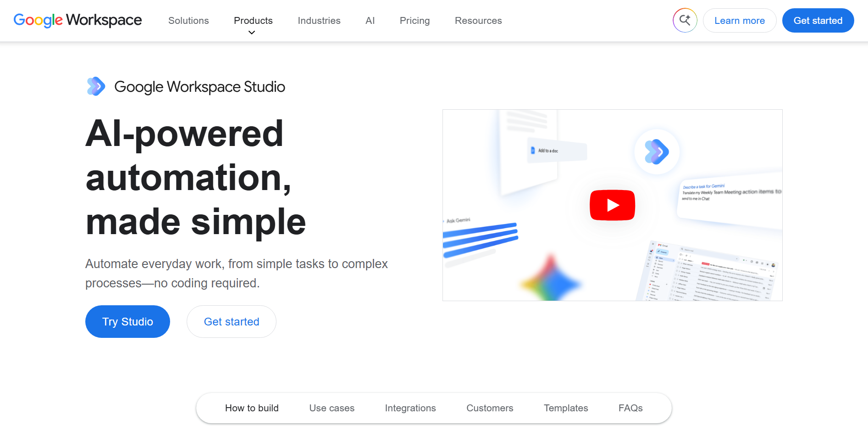Jump to the Integrations section
This screenshot has width=868, height=426.
click(x=410, y=408)
